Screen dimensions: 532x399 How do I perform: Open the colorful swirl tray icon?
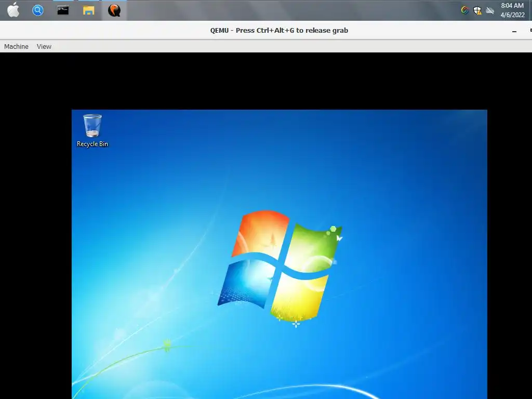pyautogui.click(x=465, y=10)
